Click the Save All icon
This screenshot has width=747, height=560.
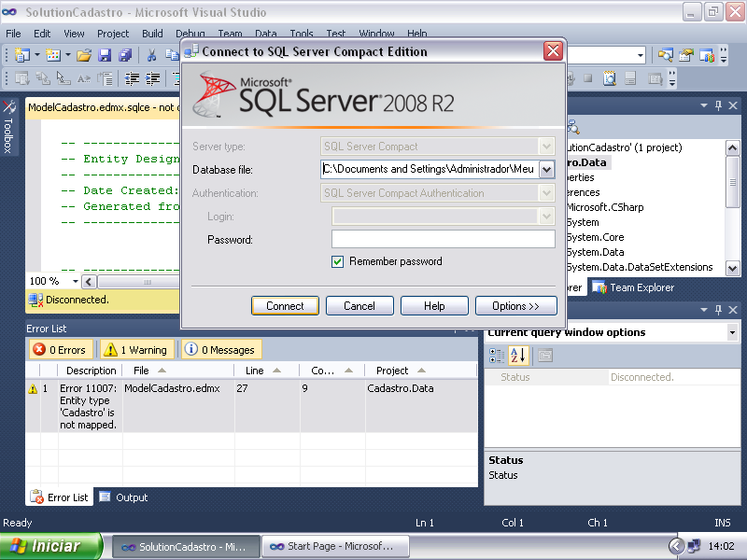(125, 55)
